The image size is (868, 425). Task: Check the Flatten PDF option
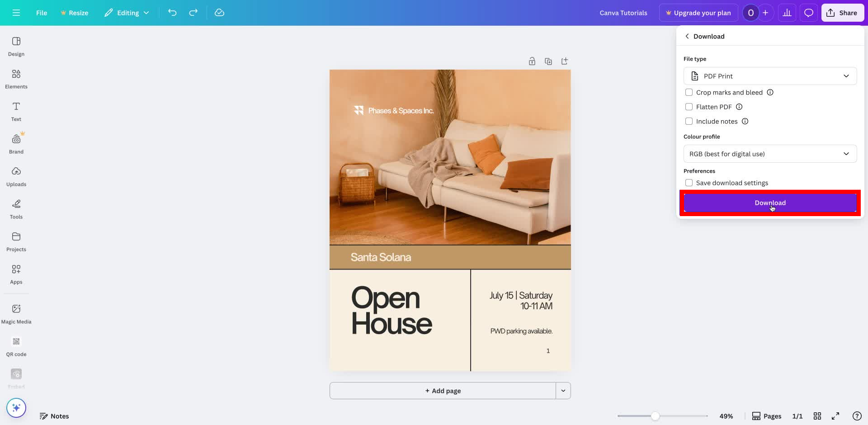(x=689, y=107)
